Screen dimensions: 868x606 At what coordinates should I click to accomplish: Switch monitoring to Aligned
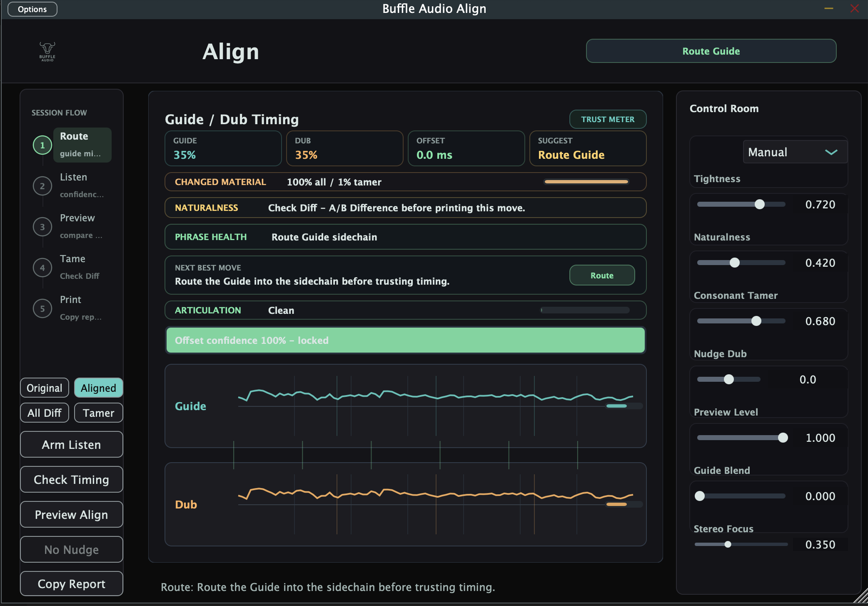(x=98, y=388)
